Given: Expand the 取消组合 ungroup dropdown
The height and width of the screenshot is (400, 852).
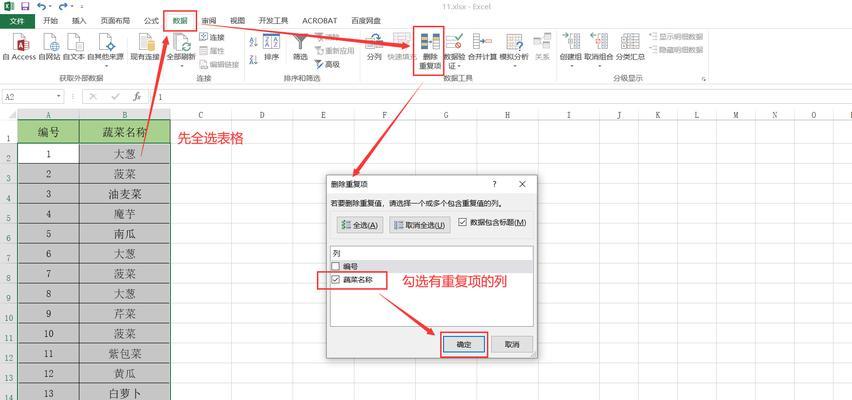Looking at the screenshot, I should tap(599, 66).
